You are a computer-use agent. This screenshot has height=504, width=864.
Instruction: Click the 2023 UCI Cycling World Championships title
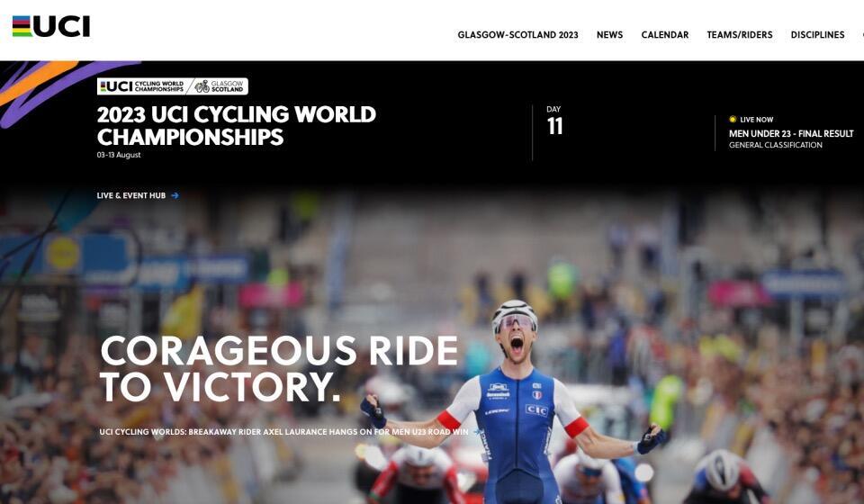[237, 126]
